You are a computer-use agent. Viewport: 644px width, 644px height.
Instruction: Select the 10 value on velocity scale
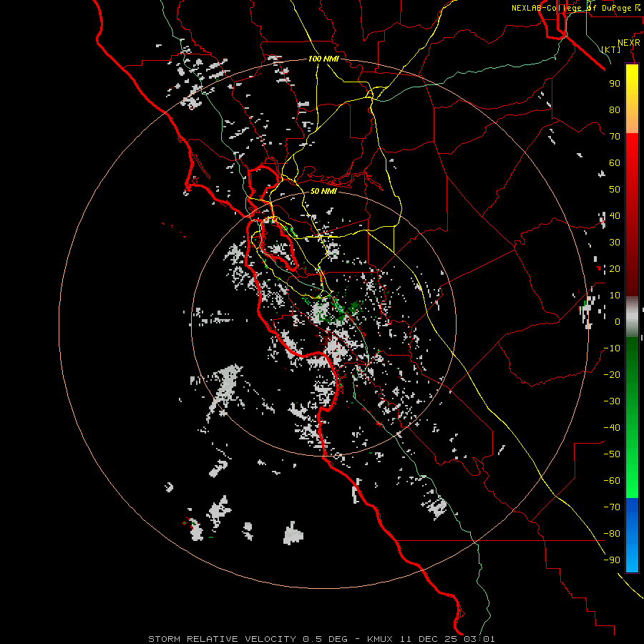(x=615, y=296)
